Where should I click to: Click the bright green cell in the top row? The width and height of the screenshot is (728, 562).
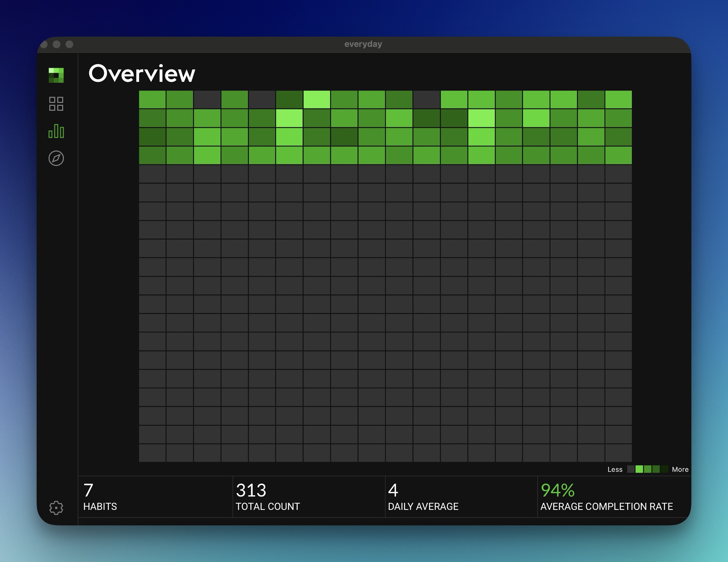[x=317, y=99]
